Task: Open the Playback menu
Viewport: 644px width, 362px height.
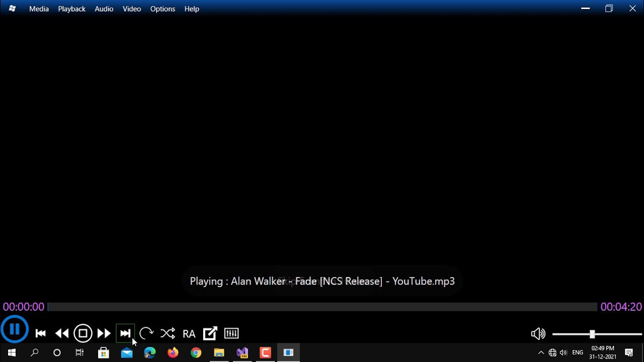Action: click(x=72, y=9)
